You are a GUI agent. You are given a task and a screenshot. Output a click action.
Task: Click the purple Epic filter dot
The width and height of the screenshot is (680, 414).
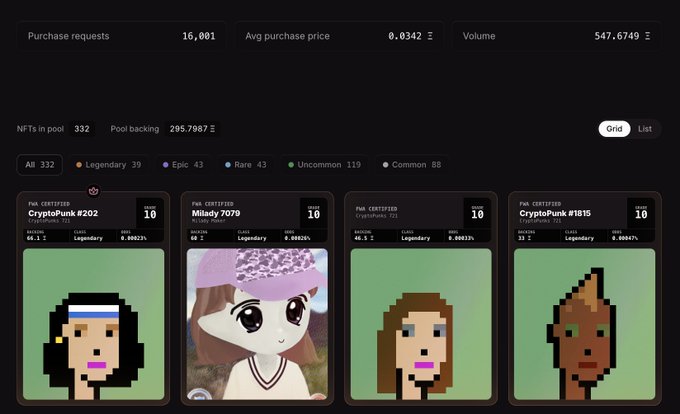point(166,165)
